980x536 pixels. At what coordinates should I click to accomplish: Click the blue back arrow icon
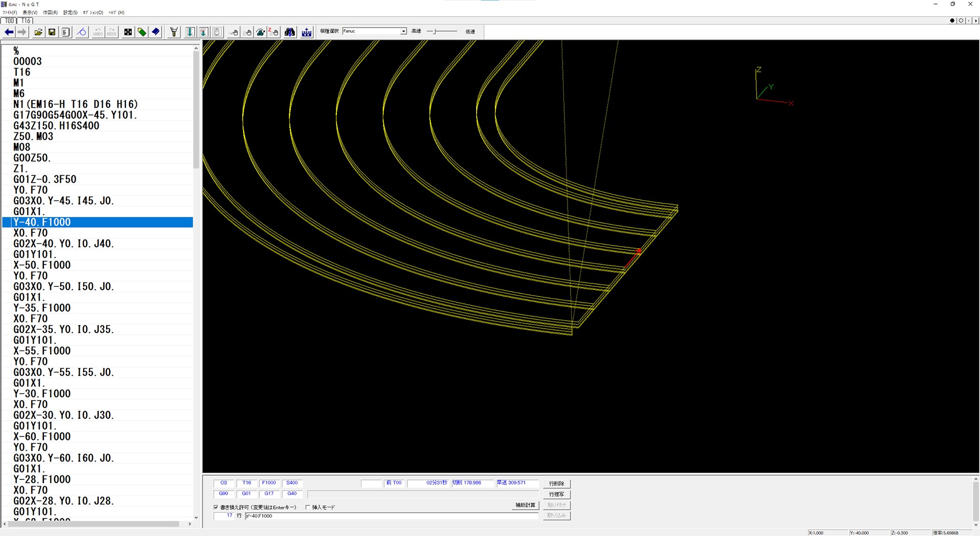[9, 32]
